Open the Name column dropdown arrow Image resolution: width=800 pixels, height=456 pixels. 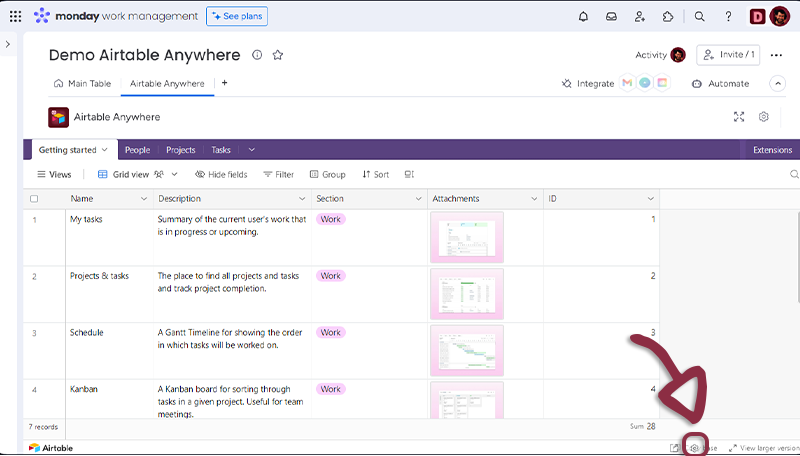click(140, 199)
